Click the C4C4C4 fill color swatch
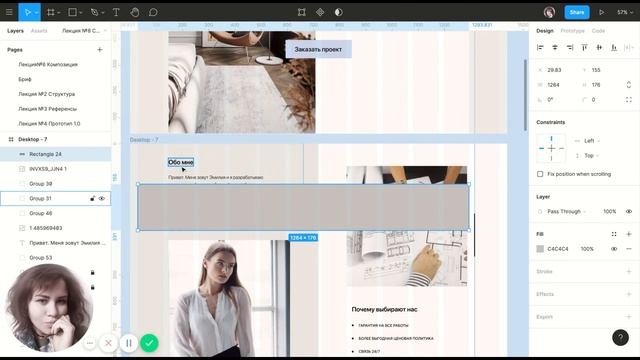The image size is (640, 360). click(x=540, y=249)
